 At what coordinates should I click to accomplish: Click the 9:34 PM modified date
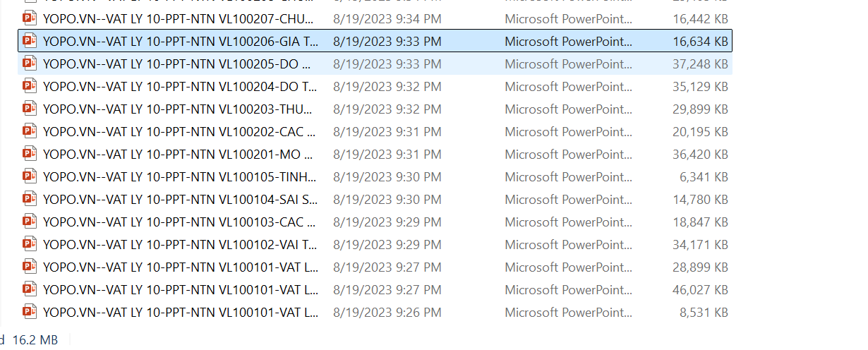pyautogui.click(x=387, y=19)
